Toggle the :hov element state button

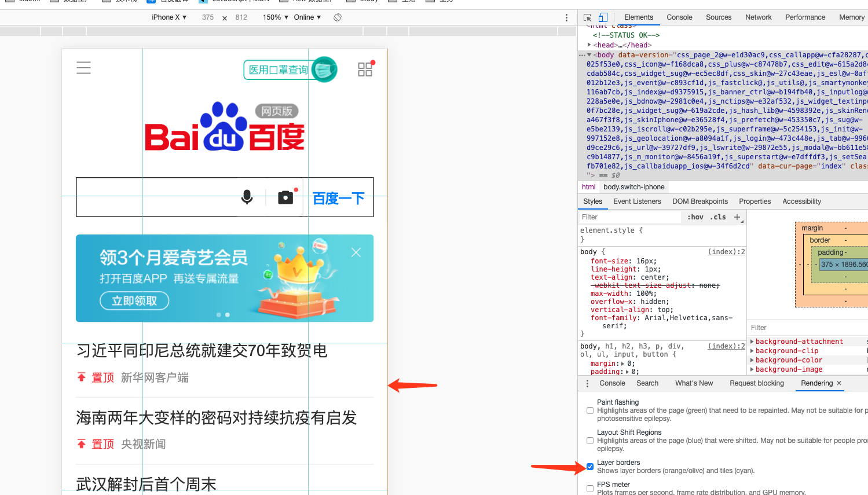(695, 217)
